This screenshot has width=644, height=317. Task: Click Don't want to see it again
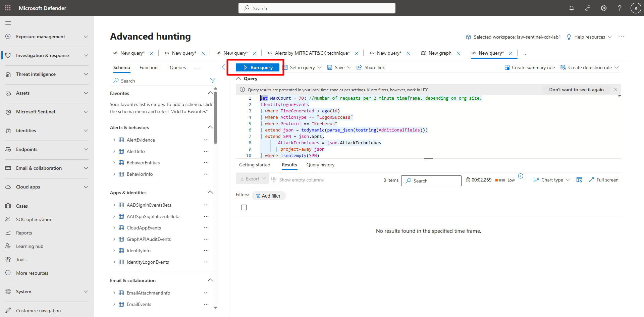pyautogui.click(x=576, y=90)
